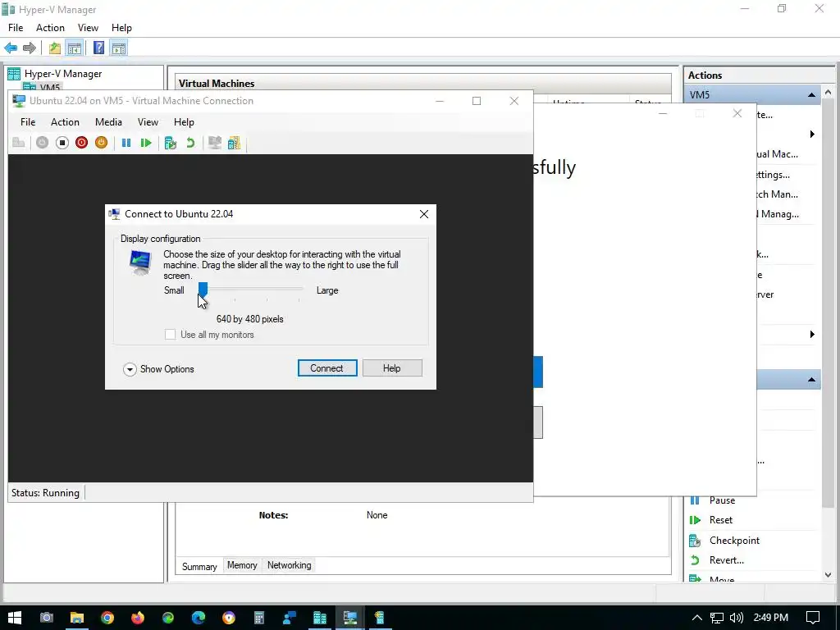Turn off the VM with stop icon

point(62,143)
